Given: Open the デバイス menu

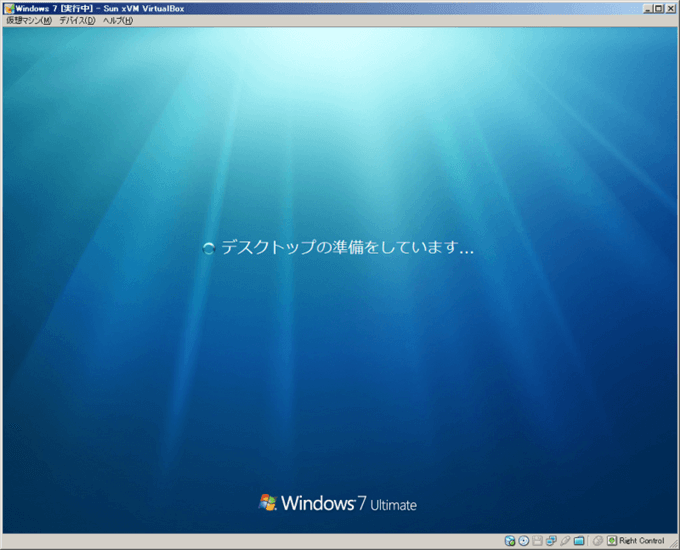Looking at the screenshot, I should click(77, 21).
